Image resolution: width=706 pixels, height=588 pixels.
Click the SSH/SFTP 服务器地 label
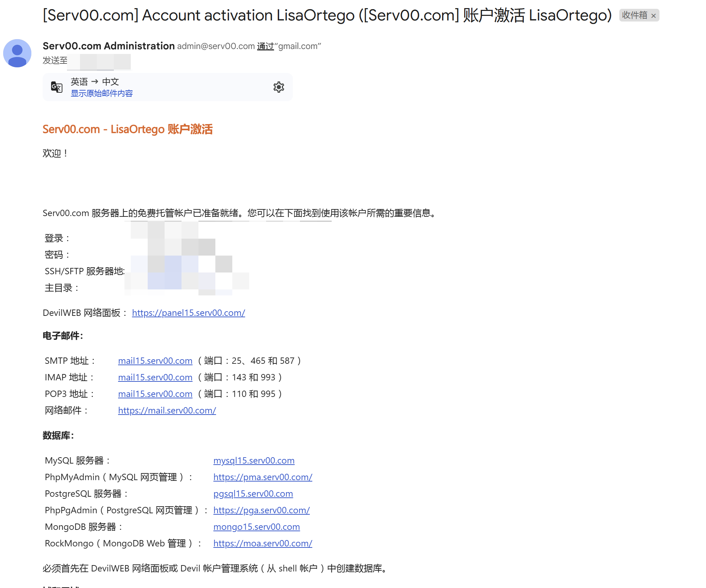coord(85,271)
